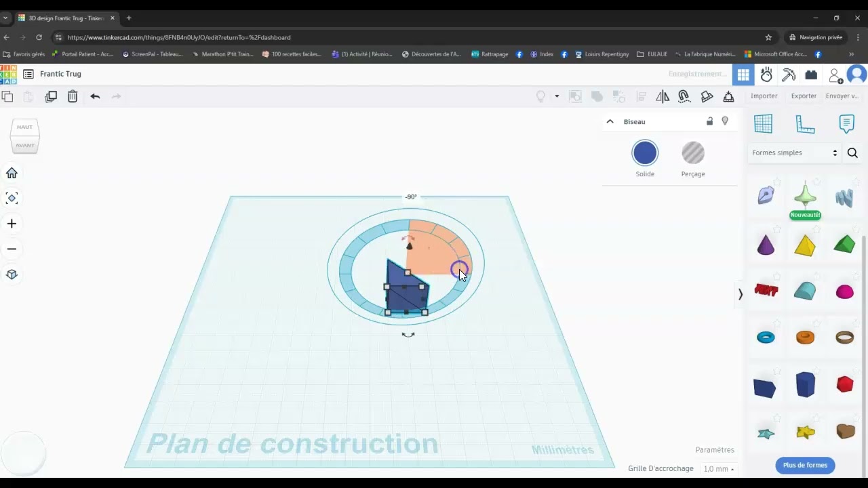Screen dimensions: 868x488
Task: Click Importer button
Action: [x=764, y=96]
